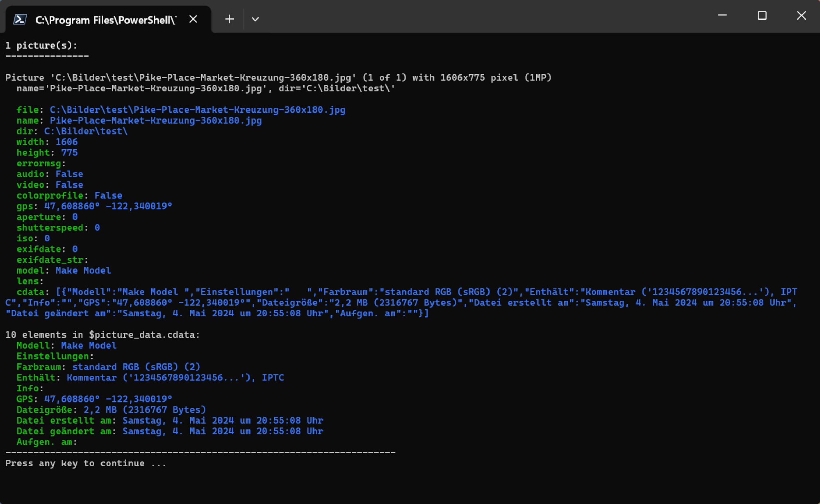Click the 'Press any key to continue' prompt
This screenshot has width=820, height=504.
pyautogui.click(x=85, y=463)
